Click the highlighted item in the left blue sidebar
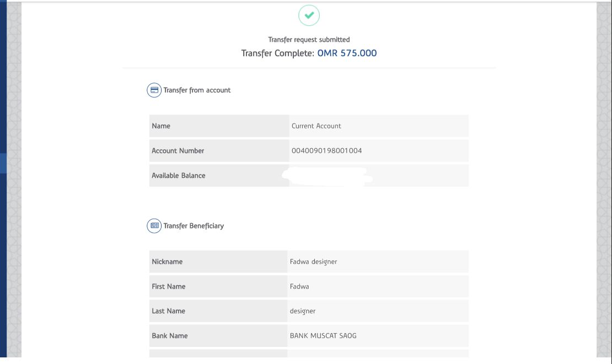This screenshot has width=612, height=364. [x=3, y=164]
